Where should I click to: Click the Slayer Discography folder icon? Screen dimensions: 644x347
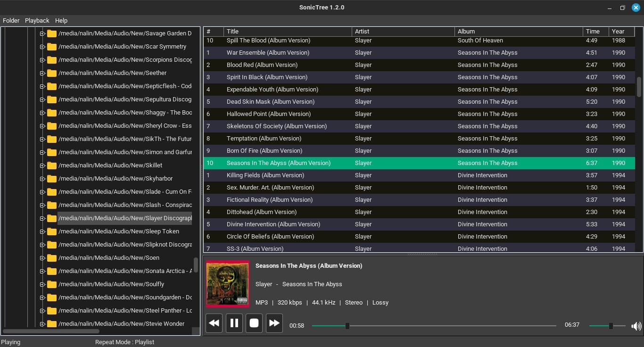click(x=52, y=218)
